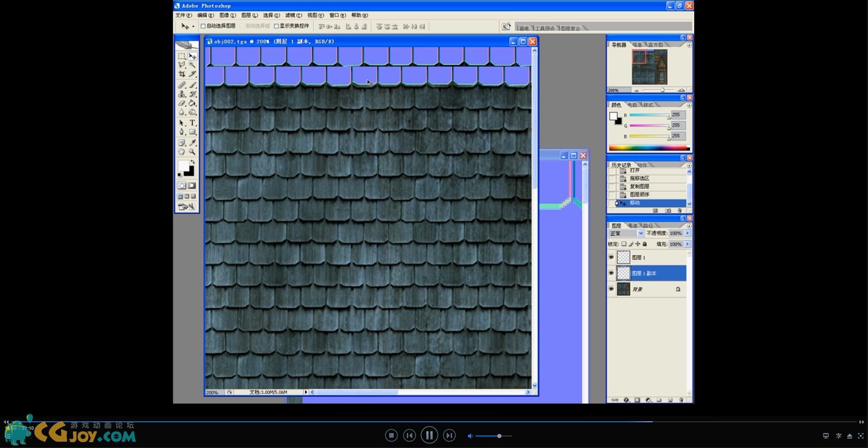Select the Magic Wand tool
Image resolution: width=868 pixels, height=448 pixels.
(x=192, y=65)
